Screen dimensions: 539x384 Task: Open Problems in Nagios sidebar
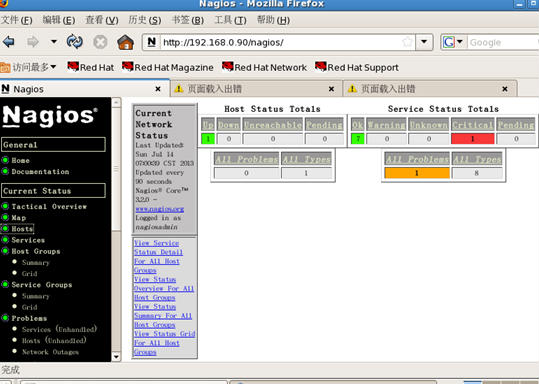coord(29,318)
